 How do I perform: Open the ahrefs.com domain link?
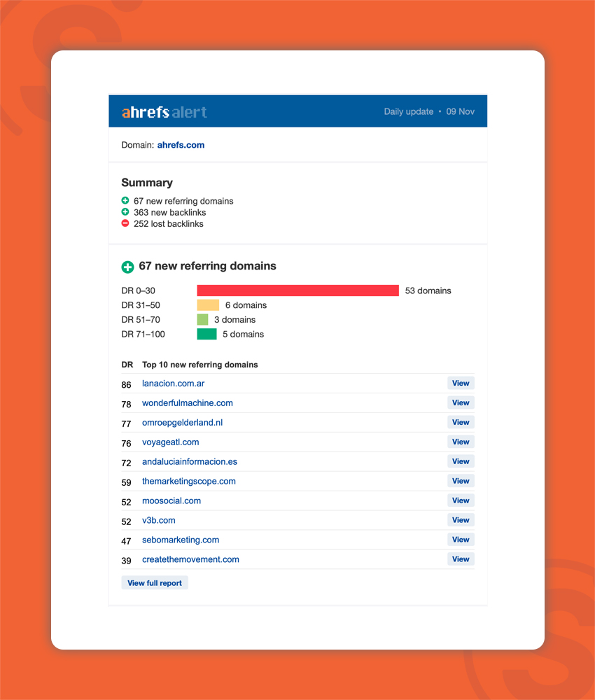click(x=181, y=145)
